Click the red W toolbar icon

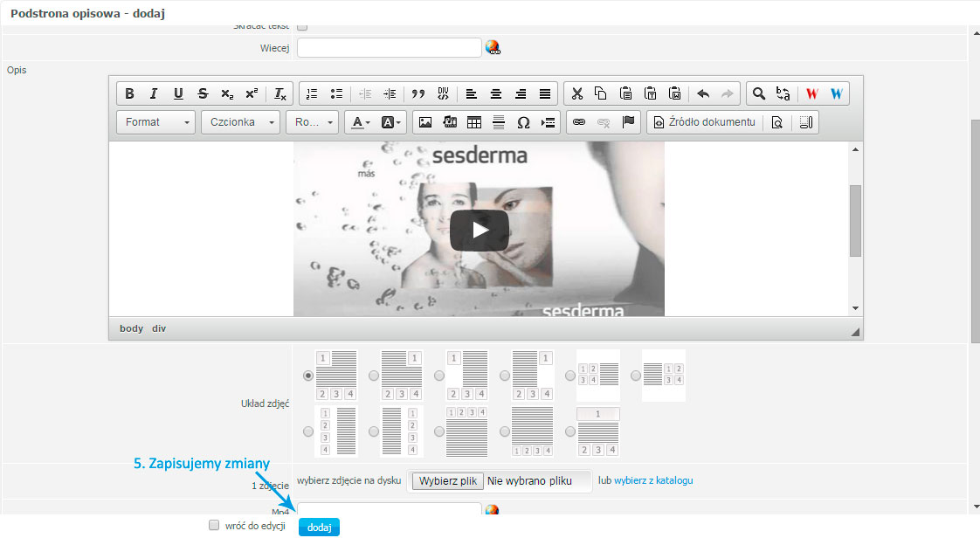click(x=812, y=93)
